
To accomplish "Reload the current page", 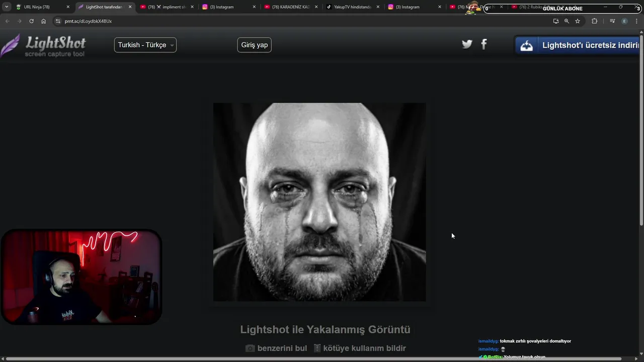I will click(31, 21).
